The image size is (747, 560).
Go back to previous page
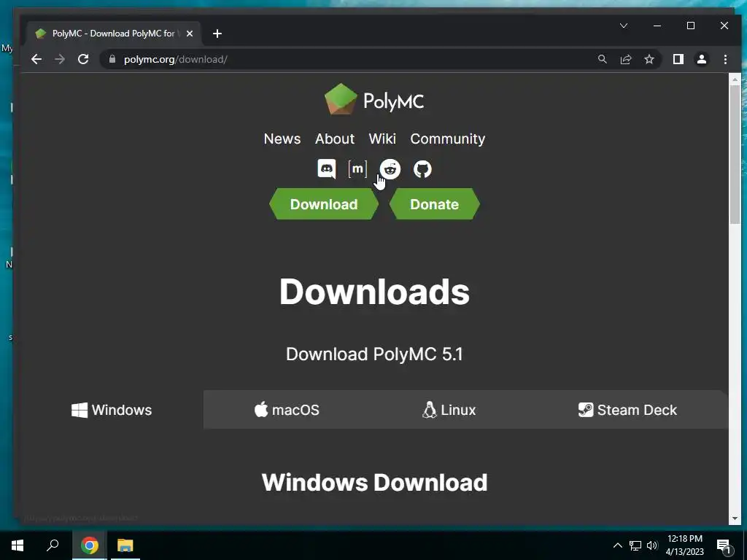click(x=36, y=59)
